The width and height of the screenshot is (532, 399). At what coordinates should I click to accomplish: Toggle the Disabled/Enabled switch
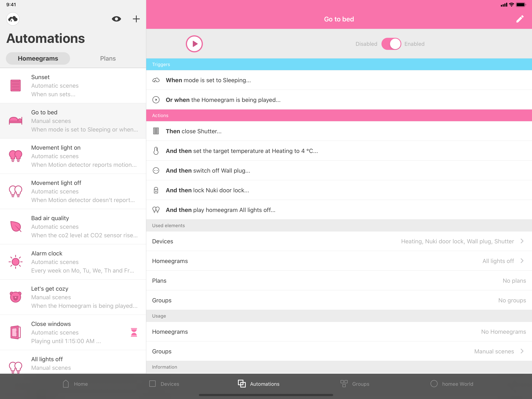(391, 44)
